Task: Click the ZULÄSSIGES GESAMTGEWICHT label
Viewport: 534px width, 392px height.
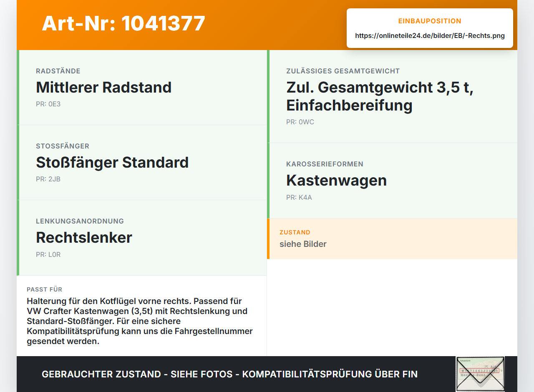Action: pyautogui.click(x=343, y=71)
